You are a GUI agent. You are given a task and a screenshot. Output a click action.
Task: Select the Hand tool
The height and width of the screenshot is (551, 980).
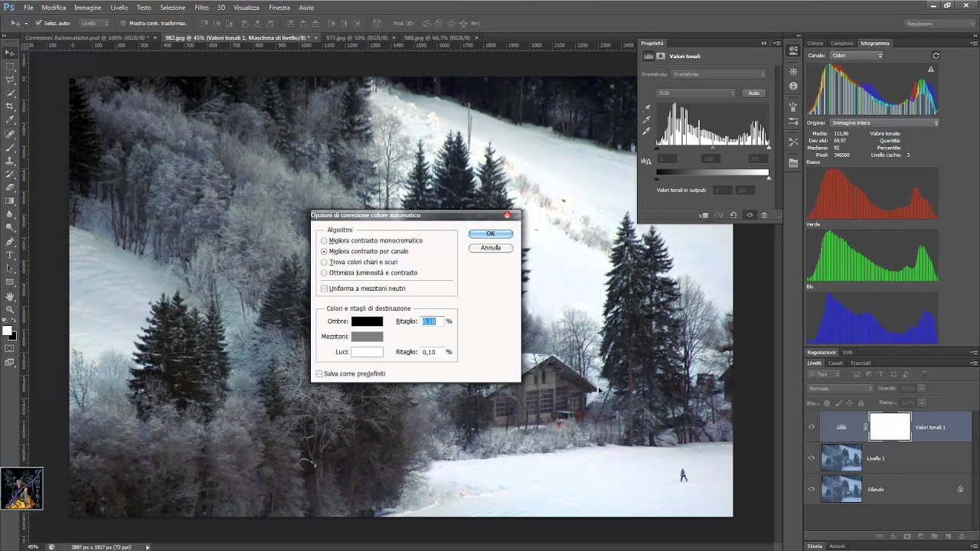(x=10, y=296)
